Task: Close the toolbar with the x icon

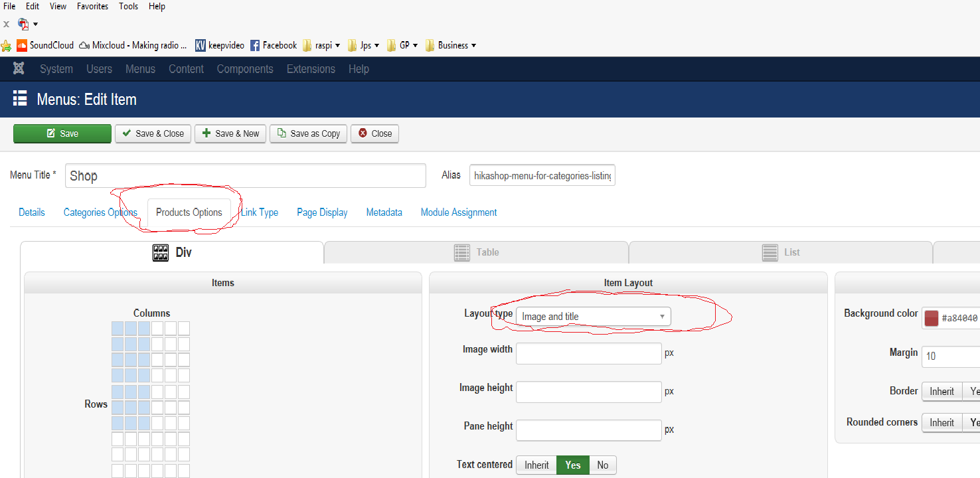Action: click(x=6, y=24)
